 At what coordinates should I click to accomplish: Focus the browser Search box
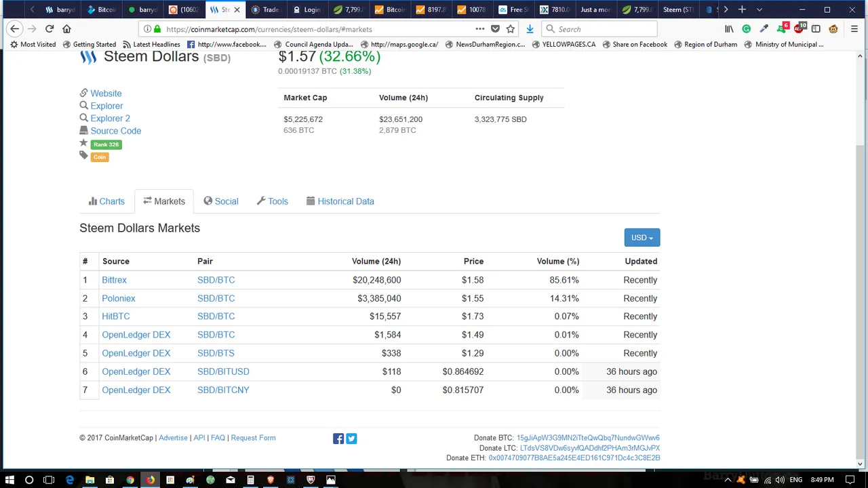pos(599,29)
